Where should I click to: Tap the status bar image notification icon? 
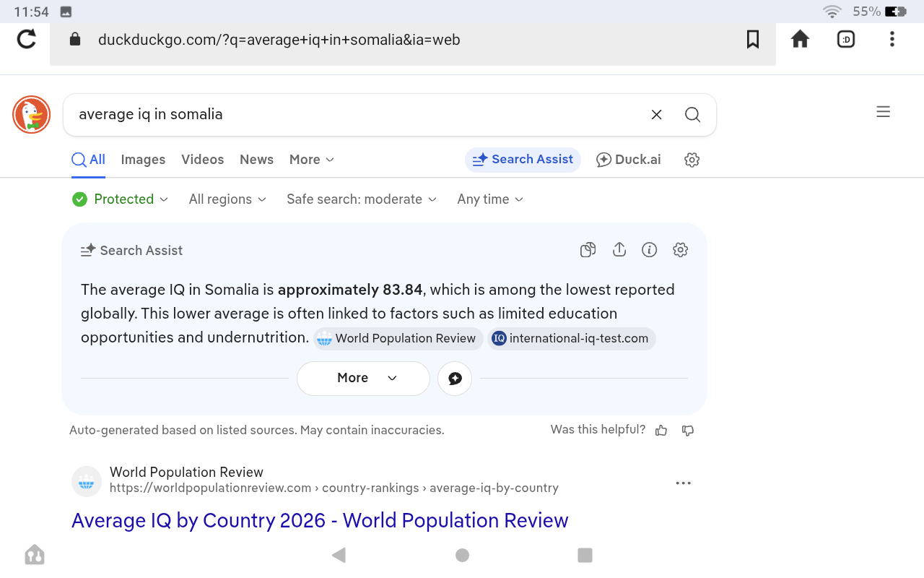(x=66, y=12)
